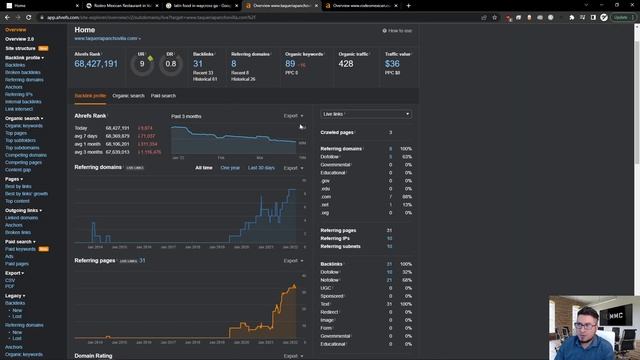Close the Home browser tab
The width and height of the screenshot is (640, 360).
(77, 6)
